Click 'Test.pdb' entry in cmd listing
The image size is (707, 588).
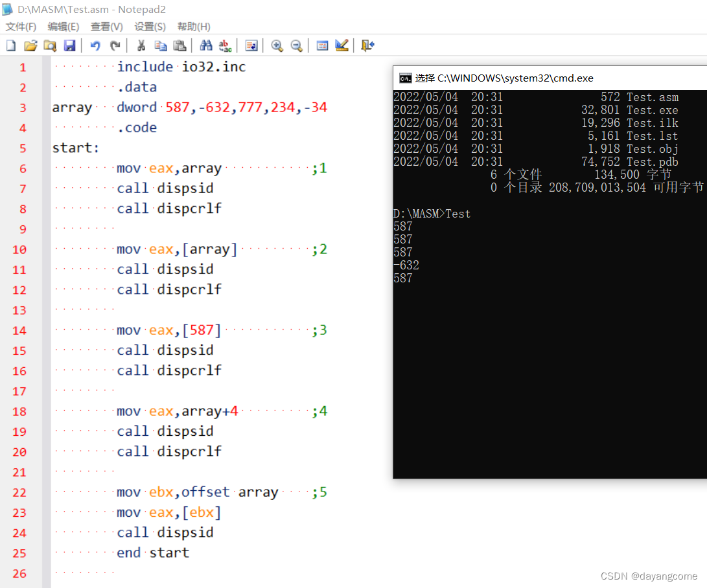coord(653,162)
